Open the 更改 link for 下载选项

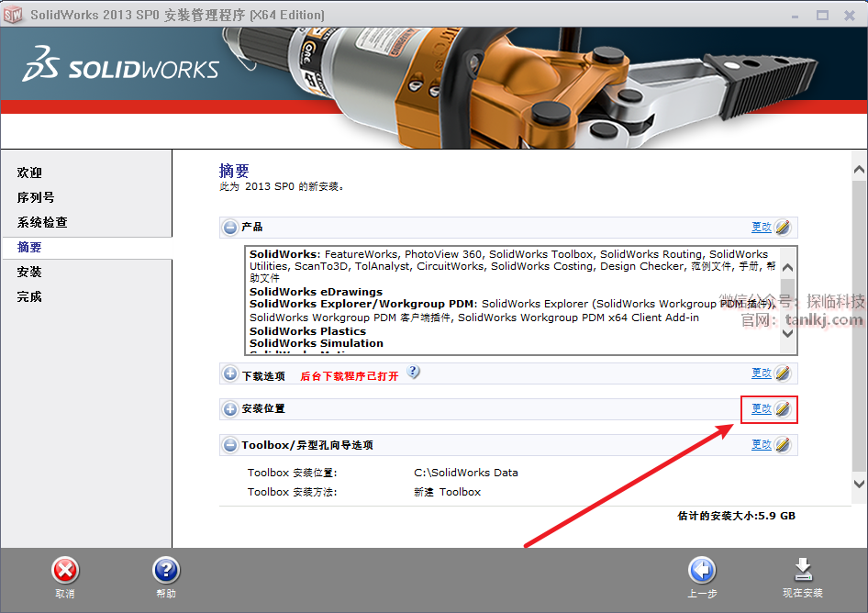[x=762, y=373]
